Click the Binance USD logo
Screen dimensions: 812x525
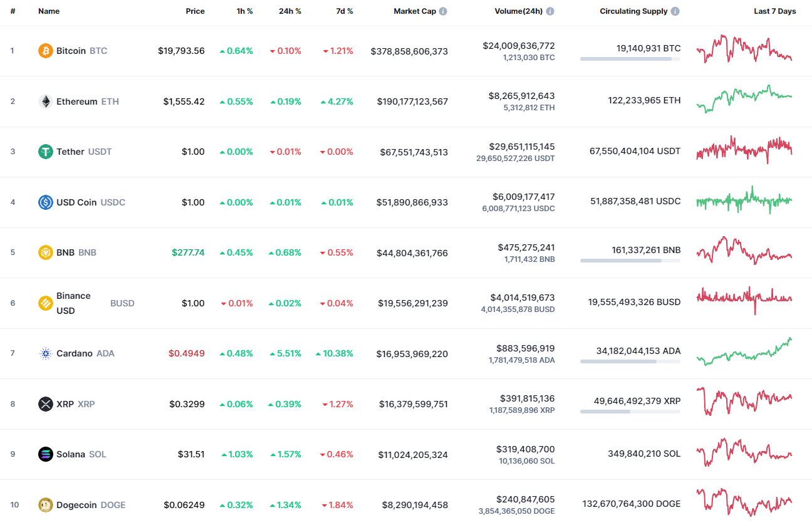[44, 303]
